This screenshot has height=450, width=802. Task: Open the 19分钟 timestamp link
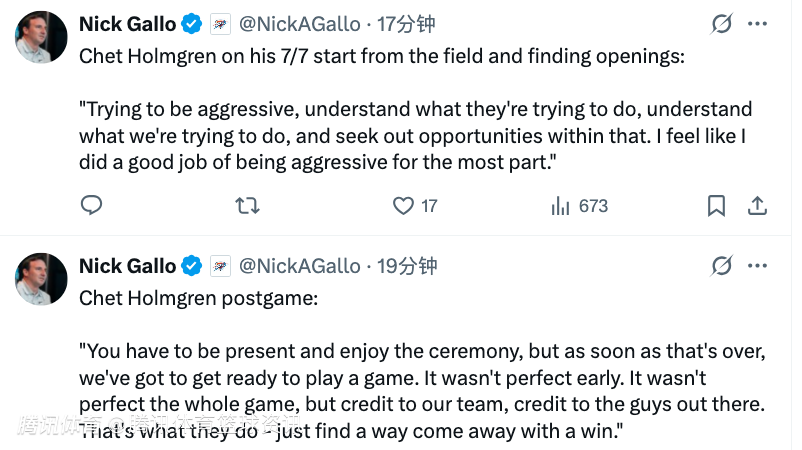click(406, 265)
